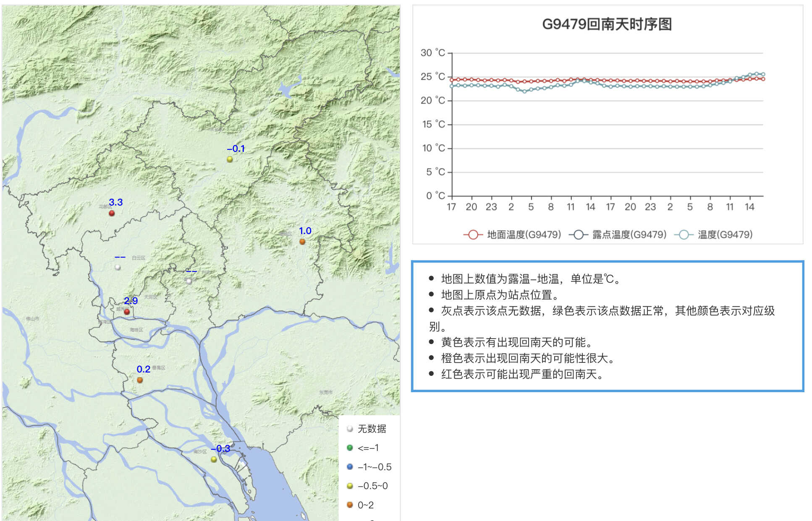Image resolution: width=812 pixels, height=521 pixels.
Task: Click the orange station marker labeled 0.2
Action: (x=140, y=380)
